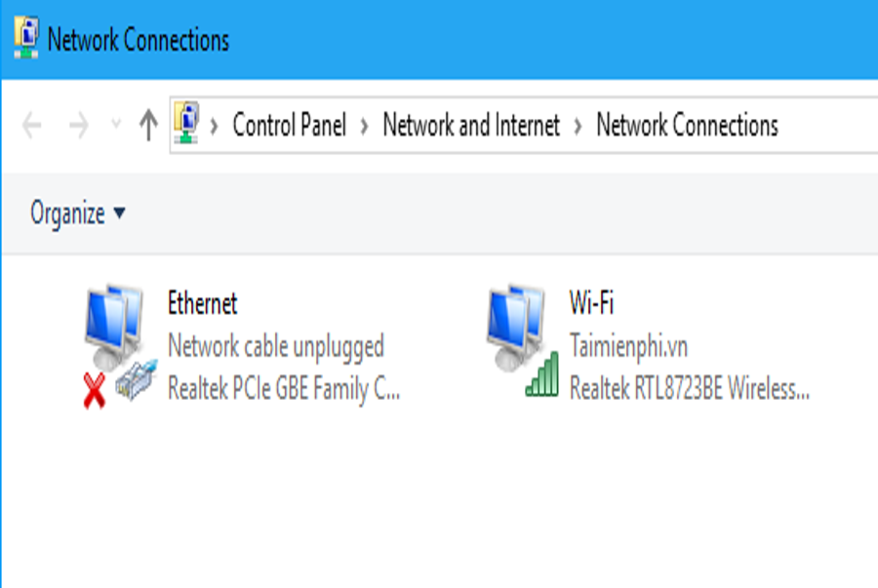878x588 pixels.
Task: Expand the chevron before Control Panel
Action: [214, 126]
